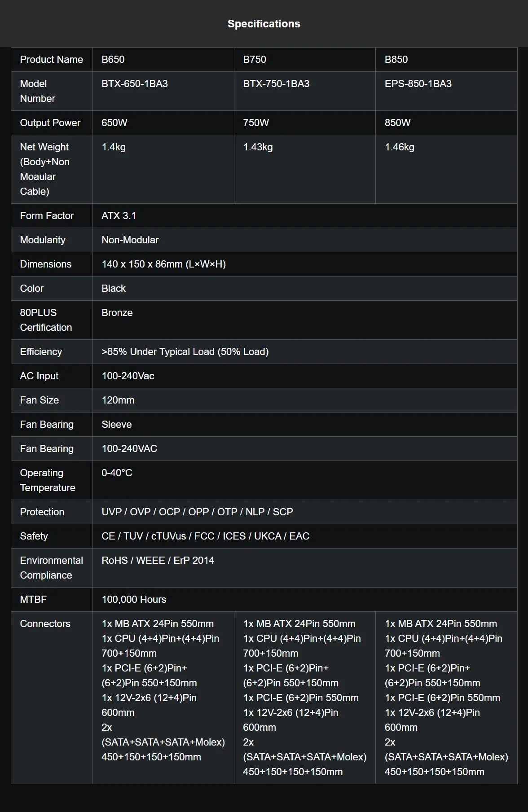This screenshot has width=528, height=812.
Task: Click the Specifications heading
Action: point(264,24)
